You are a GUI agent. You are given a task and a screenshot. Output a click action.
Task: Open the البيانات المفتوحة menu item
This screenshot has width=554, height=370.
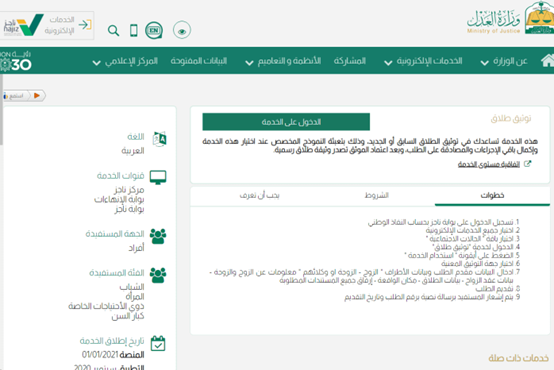point(199,61)
